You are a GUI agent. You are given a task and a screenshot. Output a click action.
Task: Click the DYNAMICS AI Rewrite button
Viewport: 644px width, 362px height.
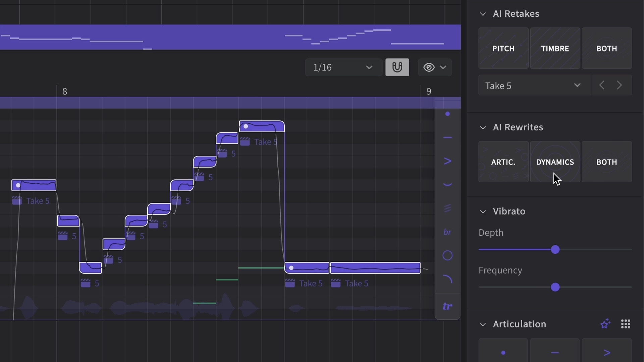pyautogui.click(x=555, y=162)
